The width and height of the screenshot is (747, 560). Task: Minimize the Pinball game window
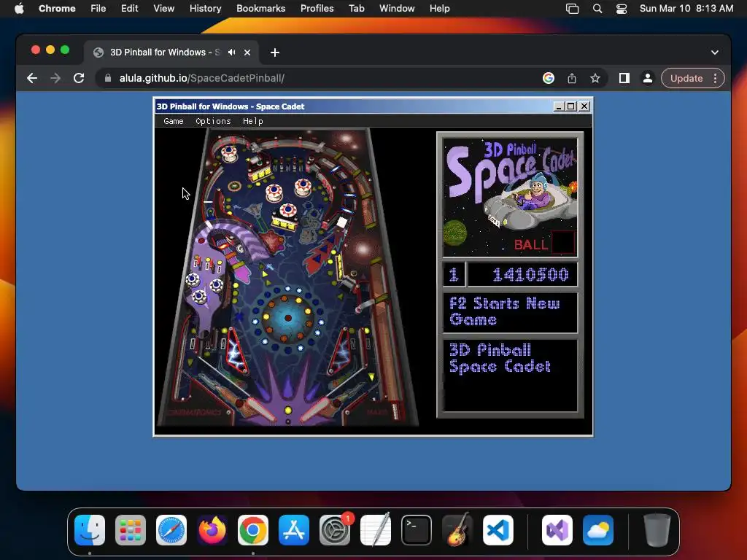pos(559,106)
